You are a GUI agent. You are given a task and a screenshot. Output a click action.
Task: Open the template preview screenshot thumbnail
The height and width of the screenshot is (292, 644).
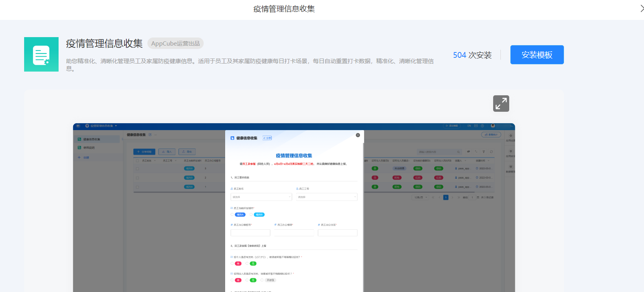point(294,207)
